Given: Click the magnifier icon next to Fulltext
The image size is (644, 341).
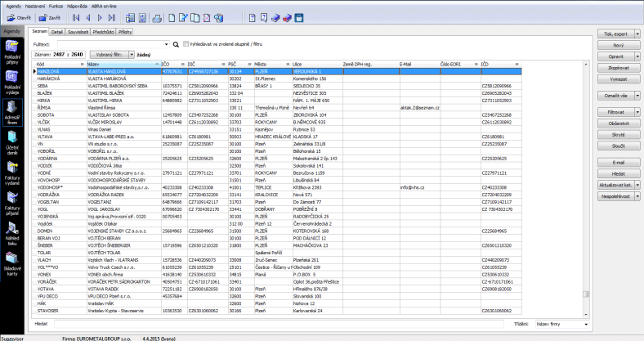Looking at the screenshot, I should point(176,44).
